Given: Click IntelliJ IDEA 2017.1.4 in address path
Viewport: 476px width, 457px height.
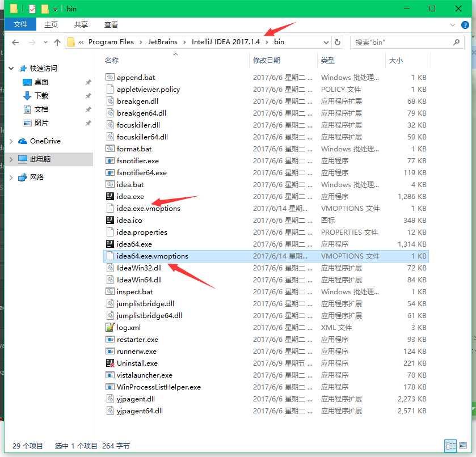Looking at the screenshot, I should click(226, 42).
